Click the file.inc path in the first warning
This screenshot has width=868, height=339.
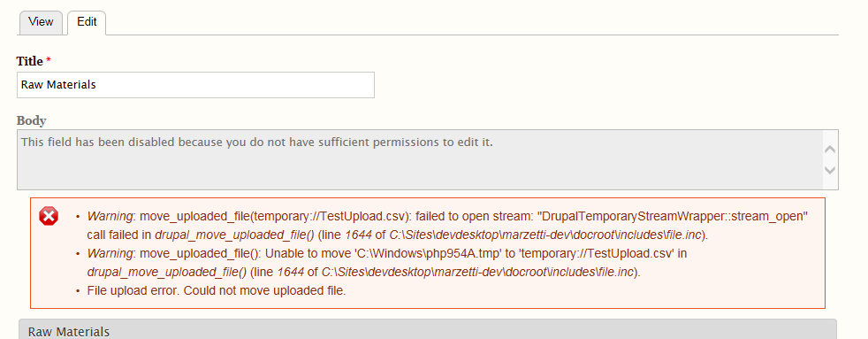pyautogui.click(x=545, y=235)
